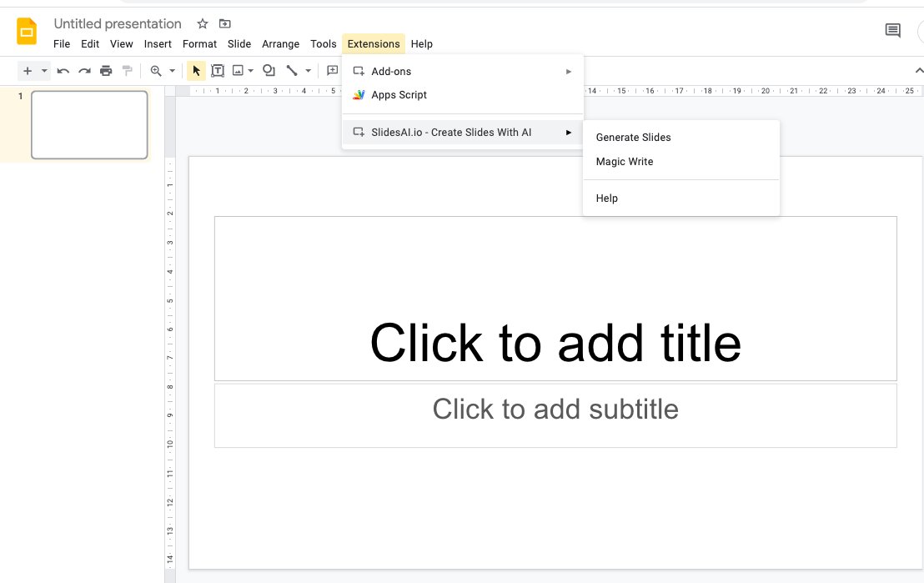Star the Untitled presentation
This screenshot has height=583, width=924.
[x=202, y=23]
